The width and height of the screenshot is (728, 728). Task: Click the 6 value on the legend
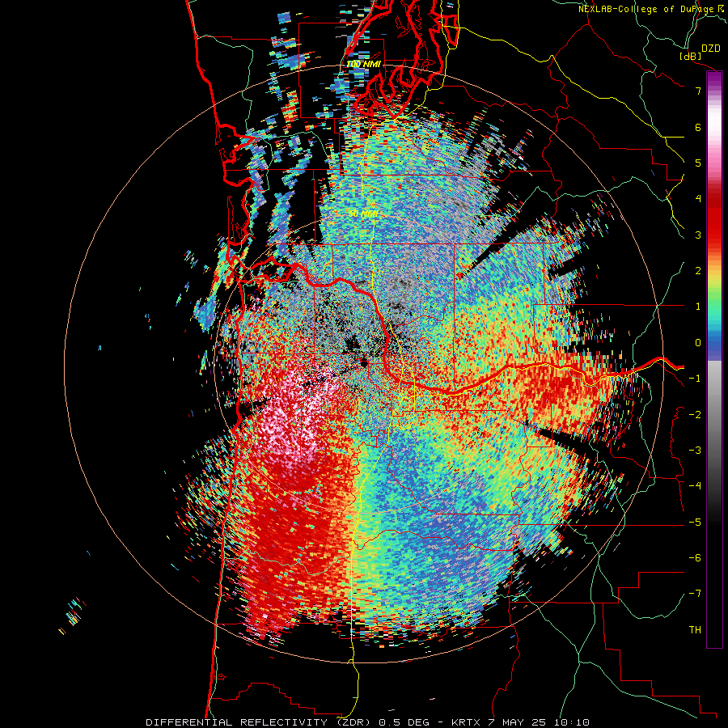(x=698, y=127)
